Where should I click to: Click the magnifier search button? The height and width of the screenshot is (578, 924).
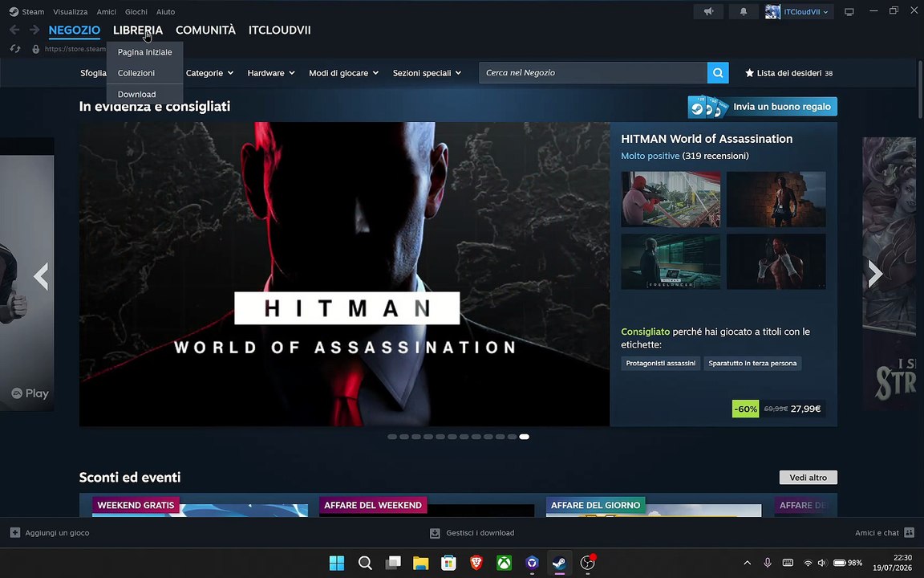pyautogui.click(x=718, y=72)
